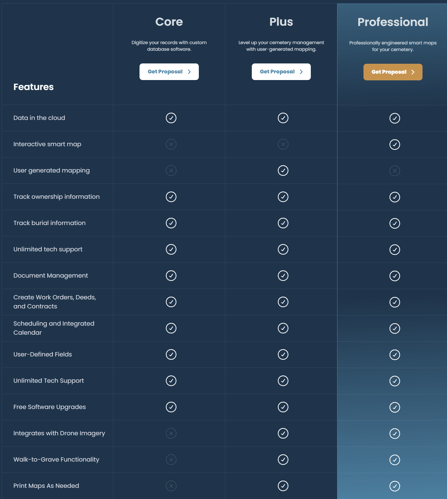Image resolution: width=447 pixels, height=499 pixels.
Task: Click the Scheduling and Integrated Calendar feature label
Action: [54, 328]
